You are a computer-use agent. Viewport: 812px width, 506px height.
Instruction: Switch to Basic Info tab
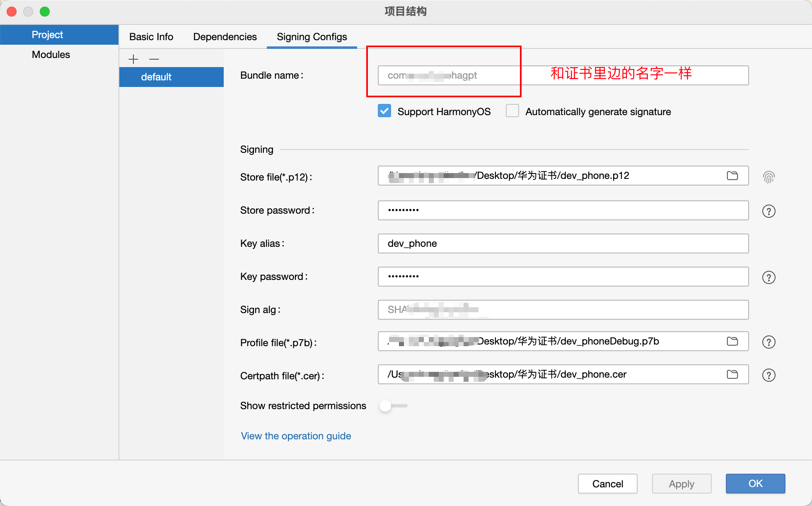click(x=151, y=37)
